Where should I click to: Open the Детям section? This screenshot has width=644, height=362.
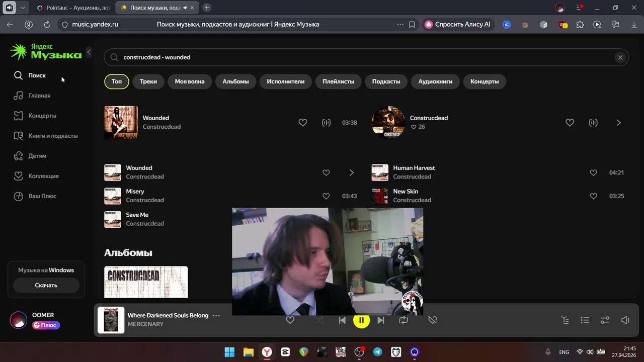pos(30,156)
